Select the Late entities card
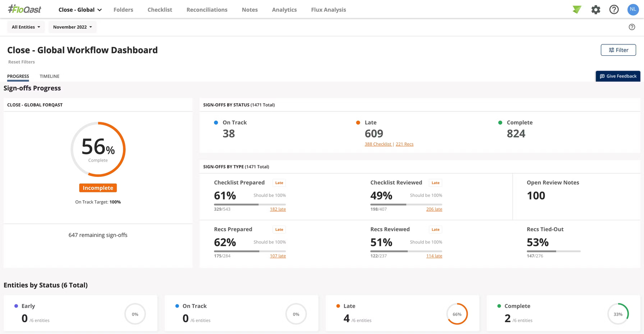644x334 pixels. pos(402,313)
